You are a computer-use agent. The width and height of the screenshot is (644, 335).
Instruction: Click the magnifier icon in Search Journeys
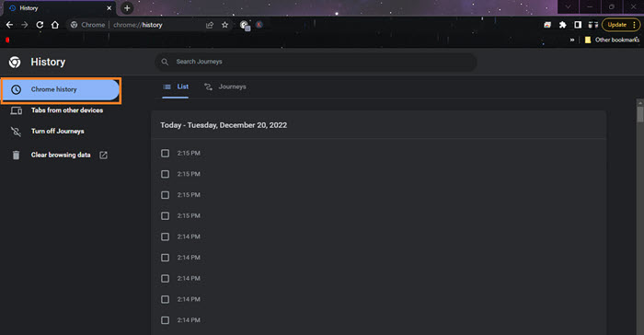pyautogui.click(x=165, y=62)
